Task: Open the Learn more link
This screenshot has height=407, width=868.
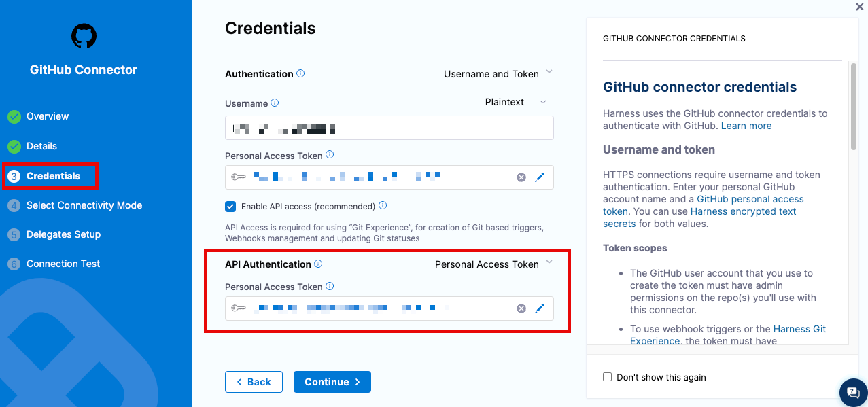Action: pos(746,126)
